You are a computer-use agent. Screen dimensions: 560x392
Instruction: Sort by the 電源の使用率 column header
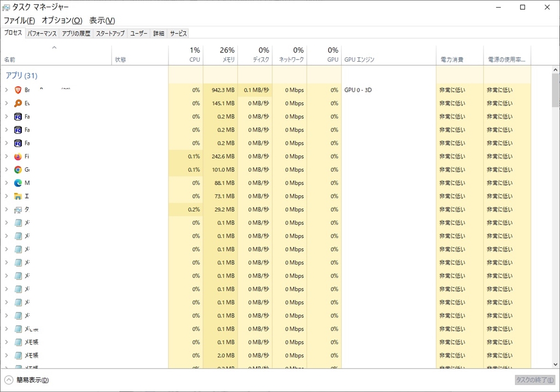pyautogui.click(x=507, y=55)
